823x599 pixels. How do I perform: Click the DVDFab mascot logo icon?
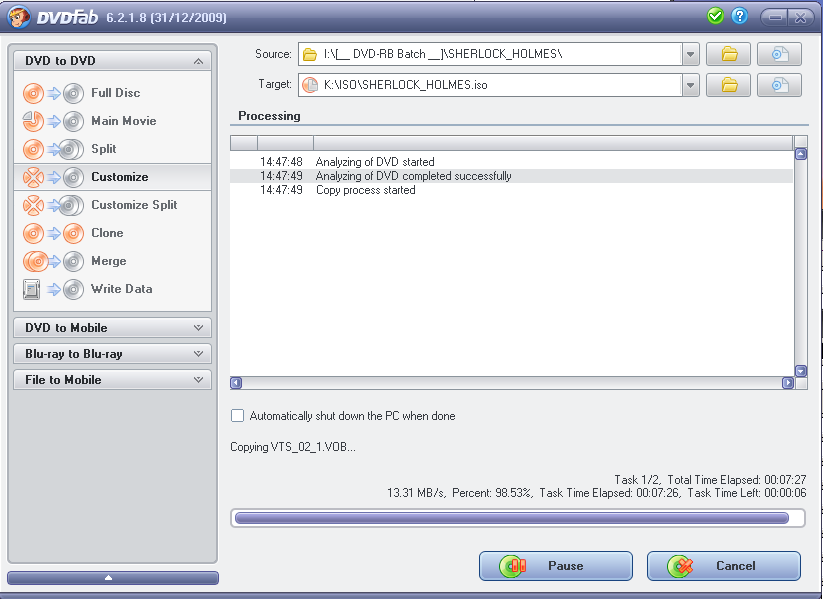click(x=19, y=17)
